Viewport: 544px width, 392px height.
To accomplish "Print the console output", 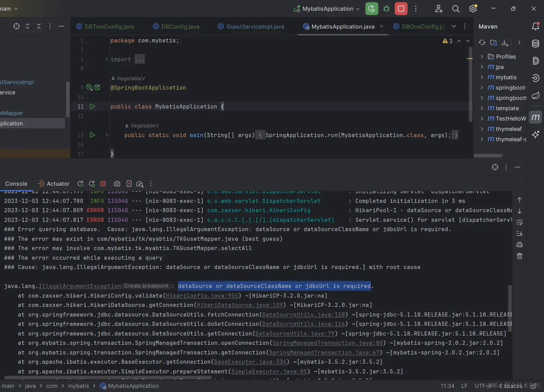I will tap(520, 245).
